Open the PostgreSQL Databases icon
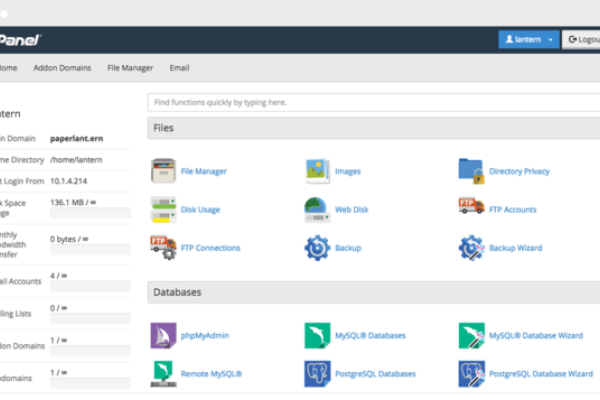The height and width of the screenshot is (400, 600). (x=317, y=373)
